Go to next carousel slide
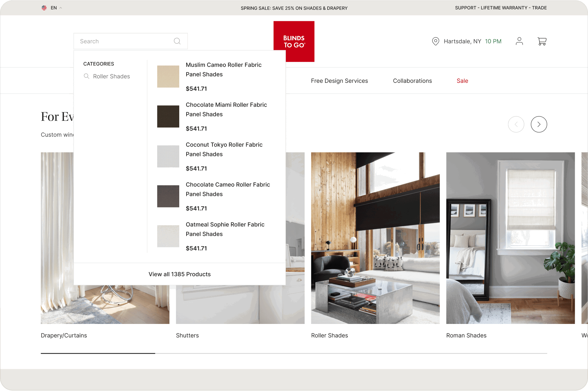The image size is (588, 391). click(539, 124)
